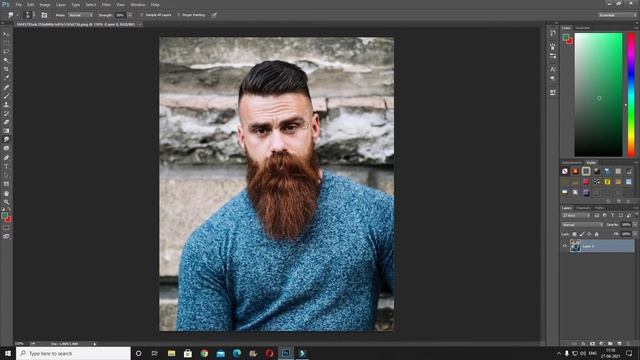Click the hue slider in Color panel
This screenshot has height=360, width=640.
(x=631, y=95)
